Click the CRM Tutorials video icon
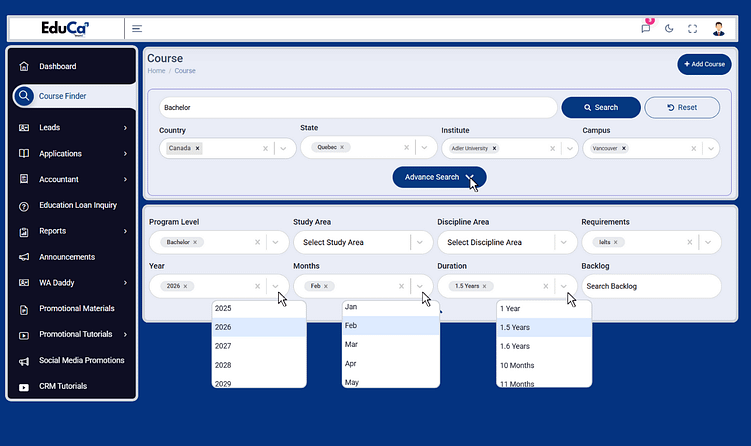The width and height of the screenshot is (751, 446). [x=24, y=386]
